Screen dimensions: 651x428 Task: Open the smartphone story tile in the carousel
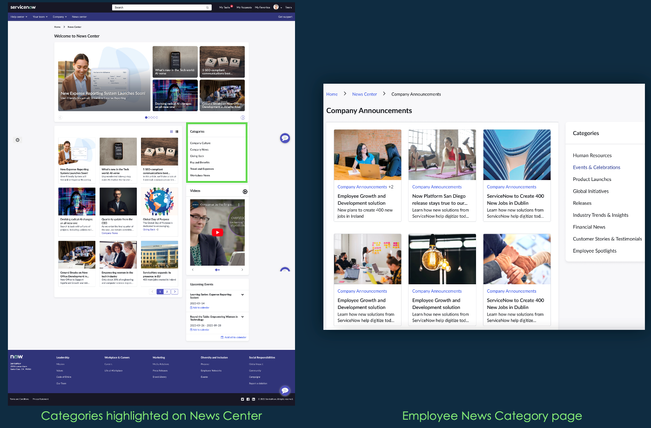pyautogui.click(x=175, y=61)
